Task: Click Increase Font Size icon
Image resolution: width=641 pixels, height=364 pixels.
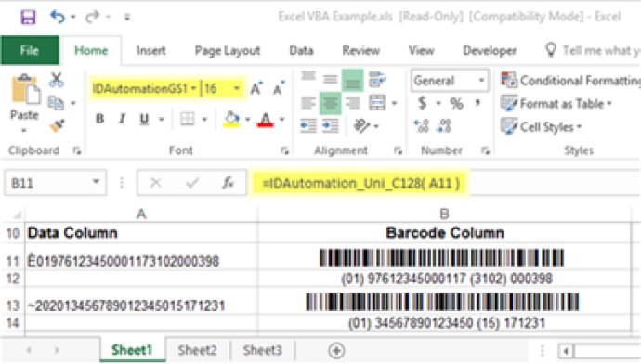Action: 256,88
